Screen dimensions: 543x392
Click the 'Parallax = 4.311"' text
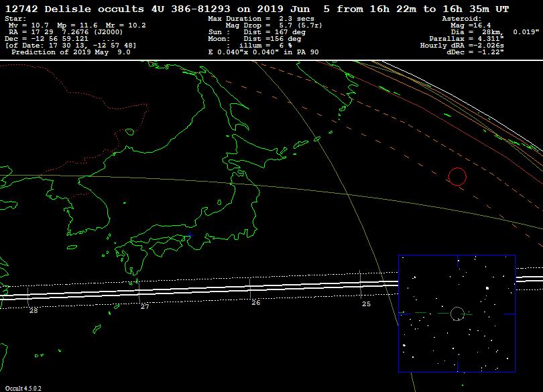[467, 39]
